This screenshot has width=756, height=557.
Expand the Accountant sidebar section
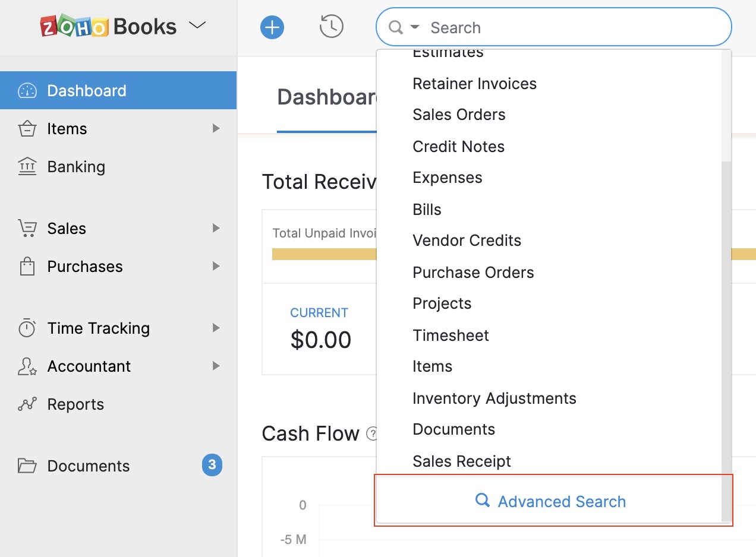point(216,366)
